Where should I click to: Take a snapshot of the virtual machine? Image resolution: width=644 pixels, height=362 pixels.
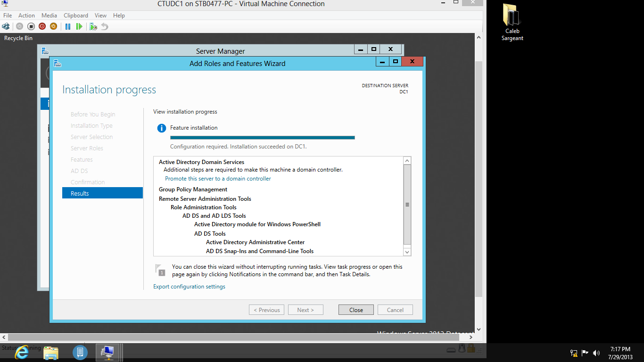(93, 26)
